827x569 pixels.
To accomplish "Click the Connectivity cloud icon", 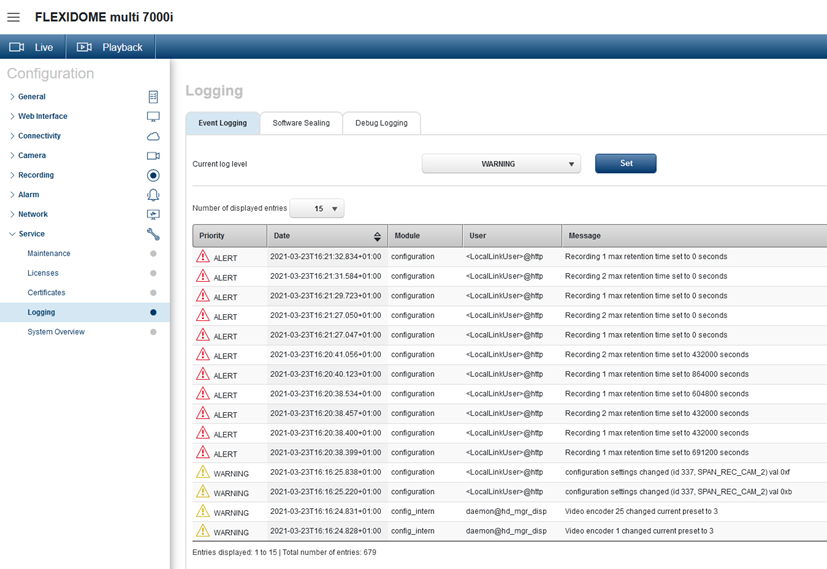I will click(x=153, y=136).
